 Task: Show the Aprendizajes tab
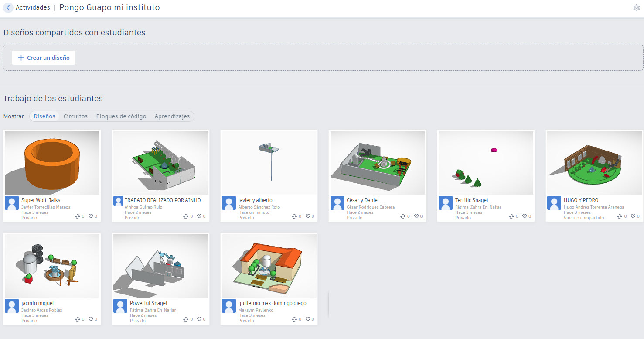tap(172, 116)
